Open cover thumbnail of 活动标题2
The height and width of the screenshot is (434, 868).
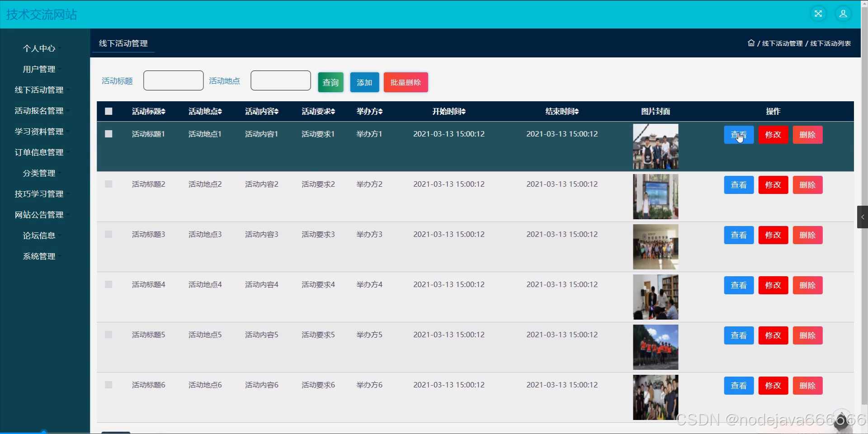[656, 197]
